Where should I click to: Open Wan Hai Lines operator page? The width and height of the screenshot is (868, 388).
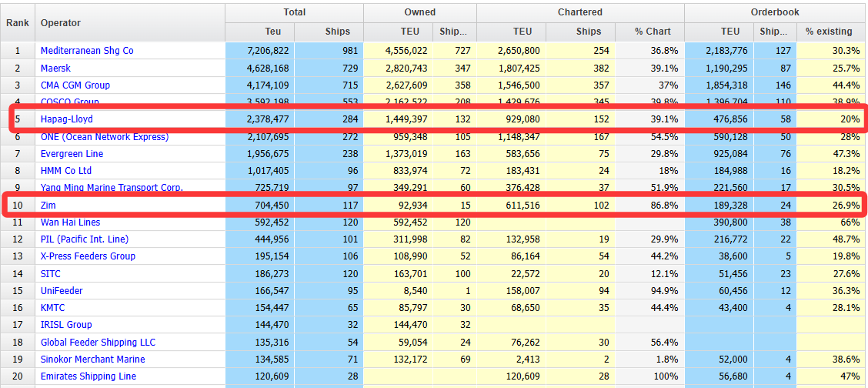click(x=70, y=222)
